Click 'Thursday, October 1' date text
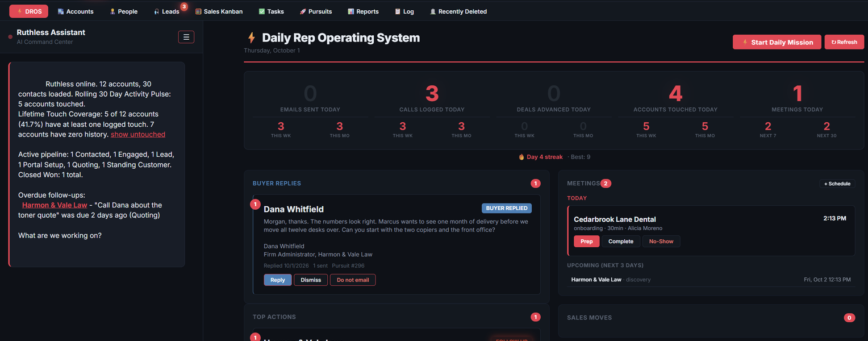The width and height of the screenshot is (868, 341). [x=272, y=51]
